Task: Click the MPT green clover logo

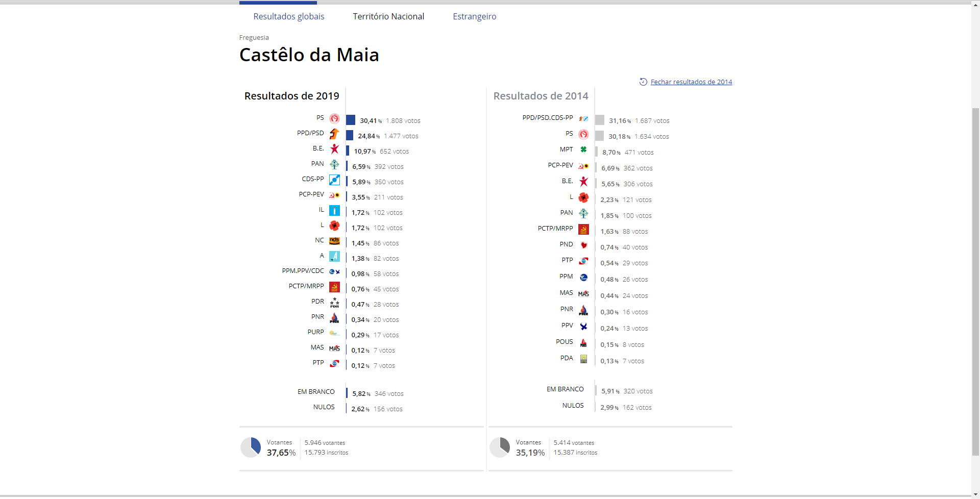Action: [x=583, y=149]
